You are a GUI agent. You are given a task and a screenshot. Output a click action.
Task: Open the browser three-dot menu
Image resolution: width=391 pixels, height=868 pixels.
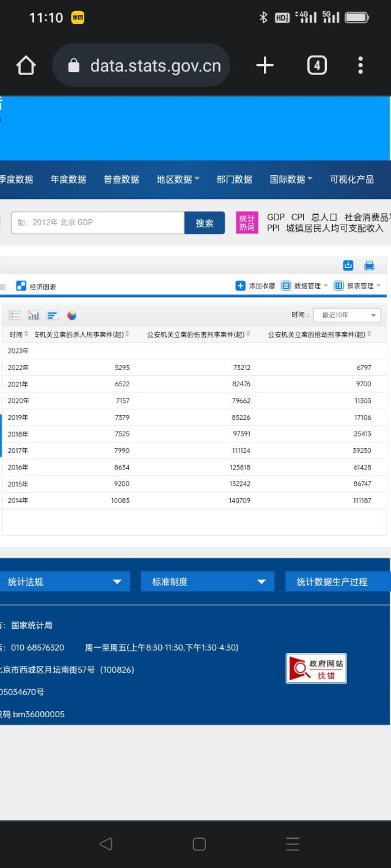coord(360,65)
